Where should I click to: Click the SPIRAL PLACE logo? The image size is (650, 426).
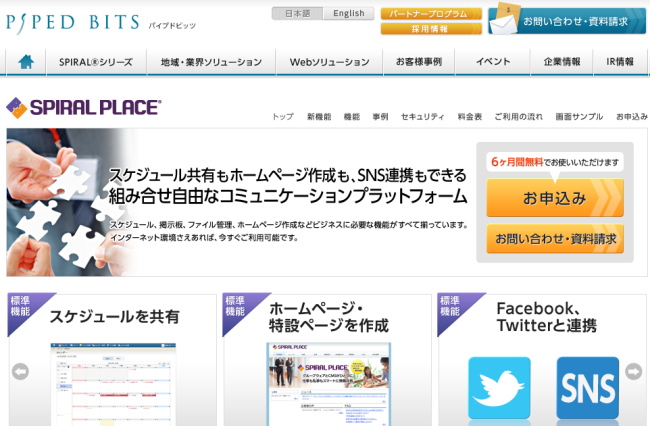pyautogui.click(x=84, y=108)
